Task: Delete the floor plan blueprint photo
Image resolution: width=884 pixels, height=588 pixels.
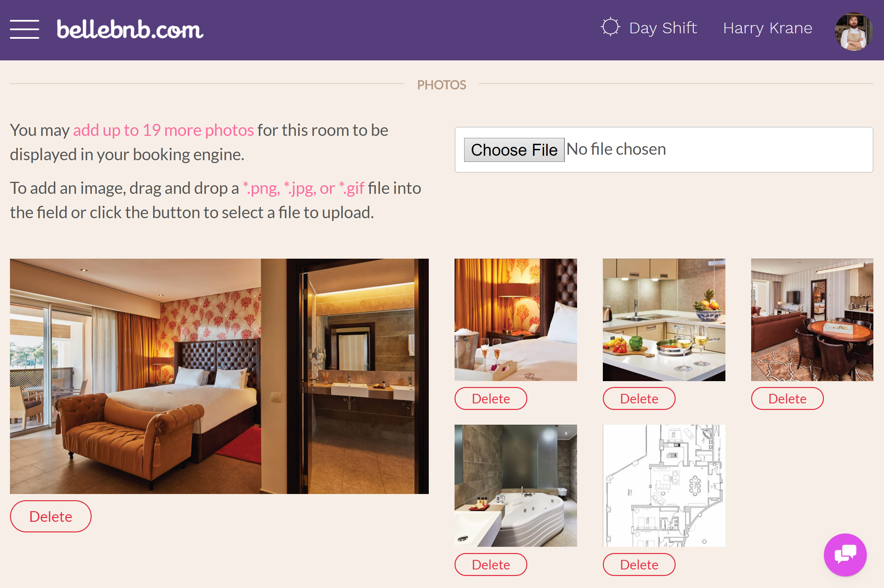Action: (638, 563)
